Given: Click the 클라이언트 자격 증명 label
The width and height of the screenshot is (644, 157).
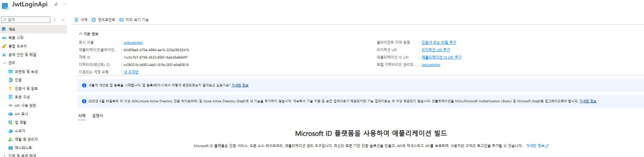Looking at the screenshot, I should point(394,42).
